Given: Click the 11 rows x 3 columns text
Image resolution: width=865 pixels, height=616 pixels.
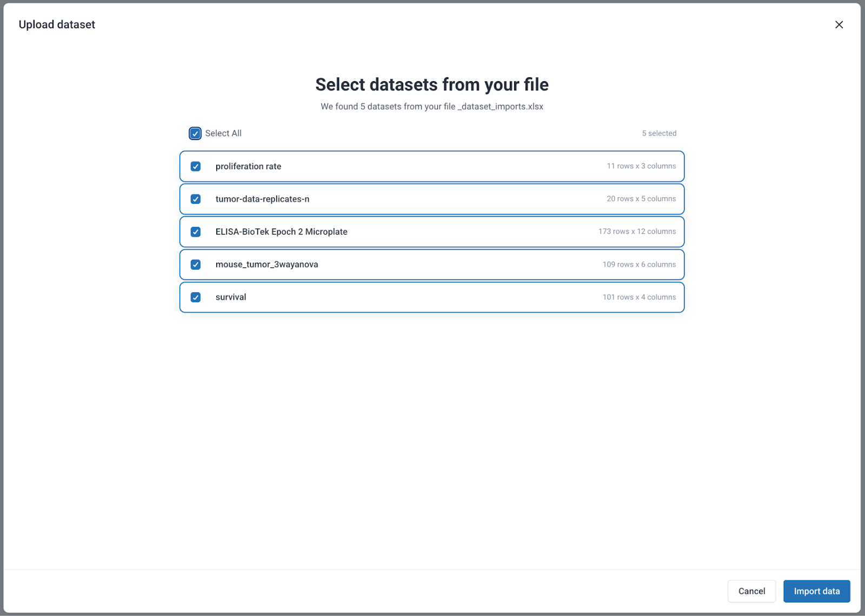Looking at the screenshot, I should click(641, 166).
